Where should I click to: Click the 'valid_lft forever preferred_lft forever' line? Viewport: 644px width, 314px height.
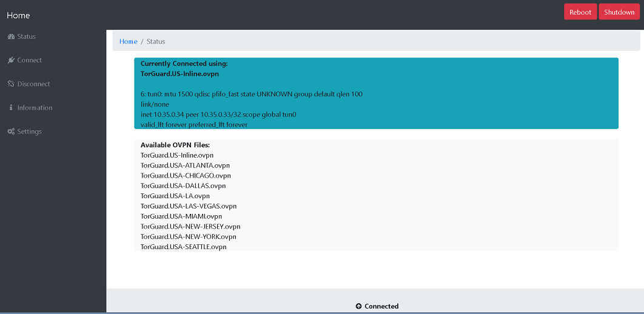pyautogui.click(x=194, y=124)
